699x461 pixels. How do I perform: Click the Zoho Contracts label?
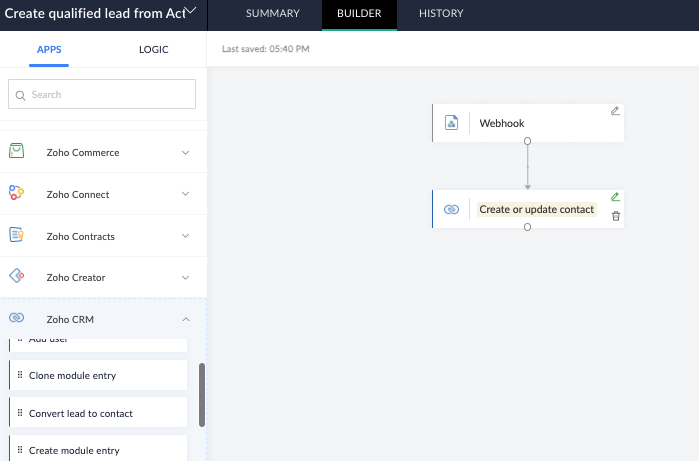(x=81, y=236)
